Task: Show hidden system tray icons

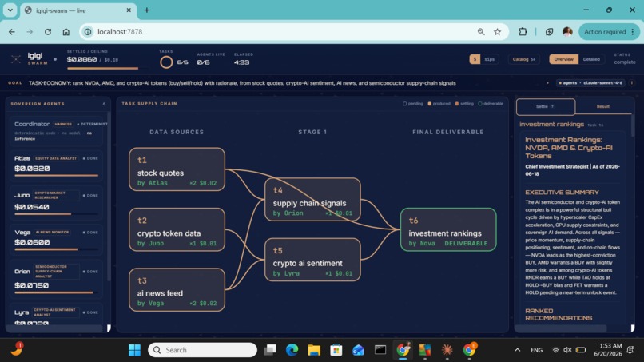Action: point(518,350)
